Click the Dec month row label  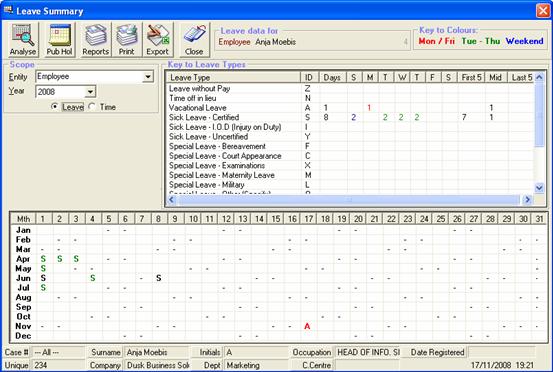(x=23, y=336)
